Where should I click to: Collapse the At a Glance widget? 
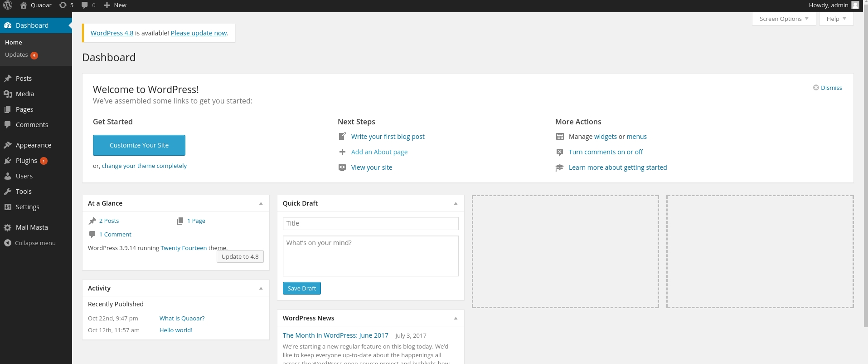(261, 203)
